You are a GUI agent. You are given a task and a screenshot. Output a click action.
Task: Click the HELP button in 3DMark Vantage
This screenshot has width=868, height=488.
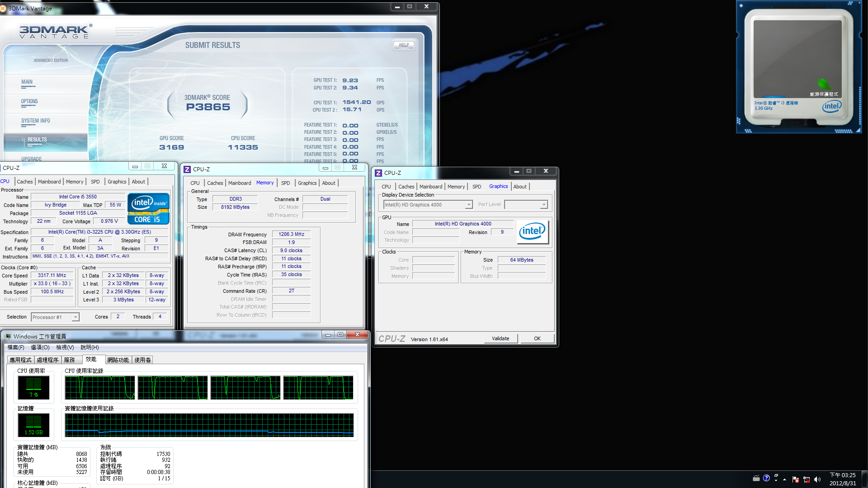tap(404, 45)
